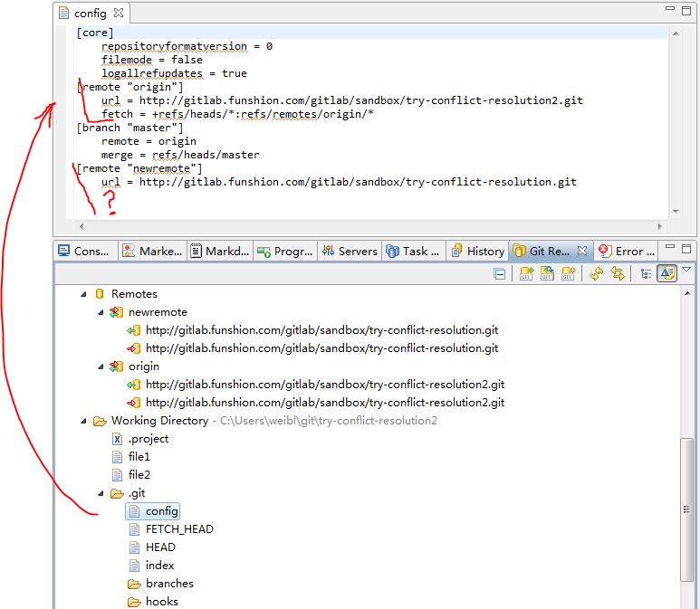
Task: Collapse the .git folder node
Action: click(x=101, y=493)
